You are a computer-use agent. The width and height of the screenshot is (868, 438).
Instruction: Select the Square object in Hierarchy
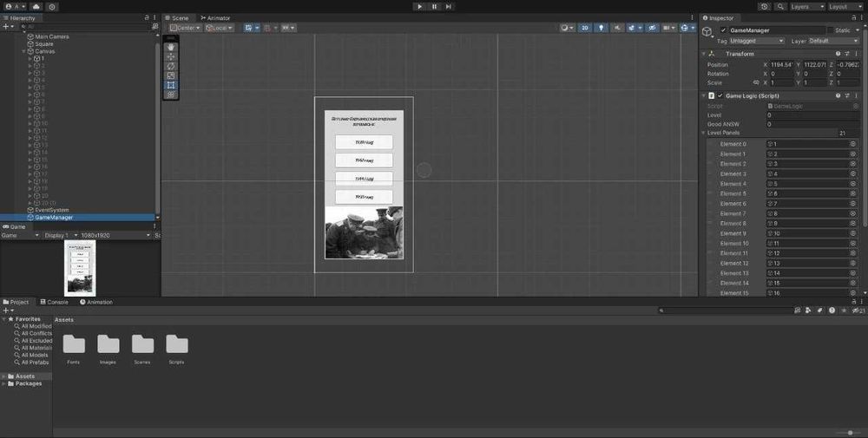(44, 43)
